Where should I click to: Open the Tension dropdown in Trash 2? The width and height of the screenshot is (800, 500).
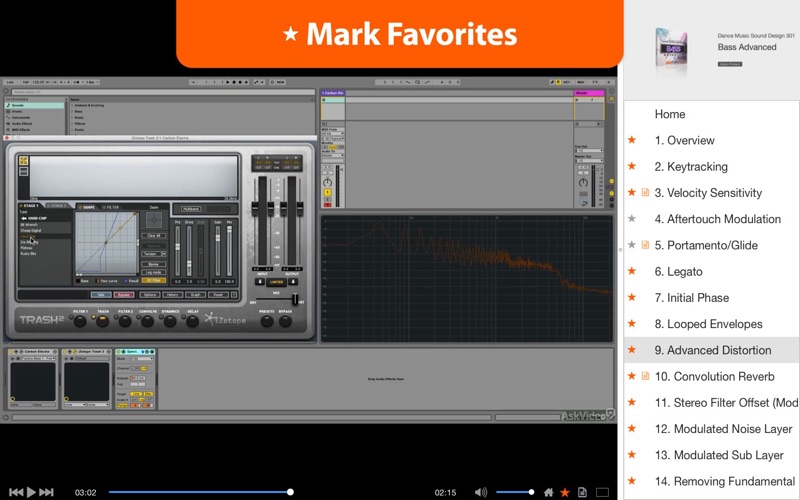154,254
